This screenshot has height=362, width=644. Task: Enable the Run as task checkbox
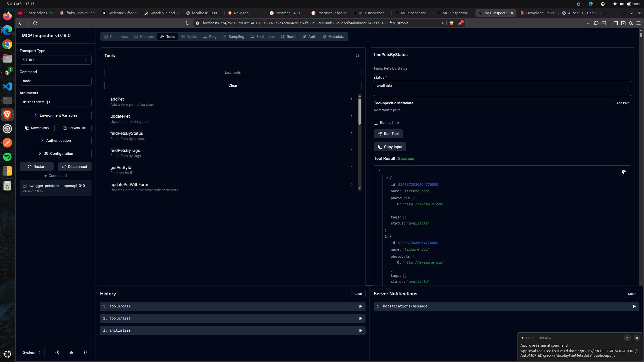click(376, 123)
